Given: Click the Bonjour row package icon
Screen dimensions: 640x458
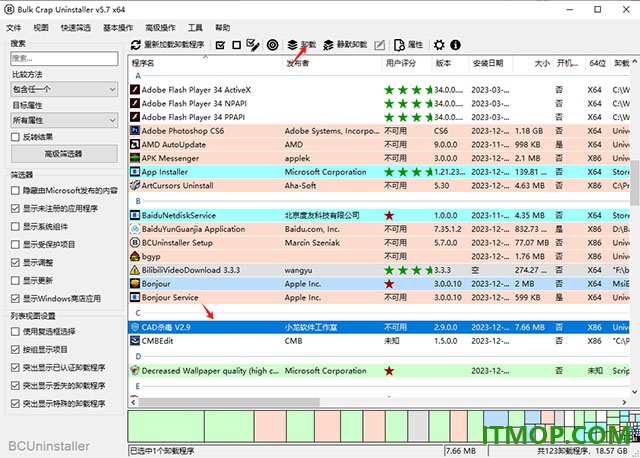Looking at the screenshot, I should 135,283.
